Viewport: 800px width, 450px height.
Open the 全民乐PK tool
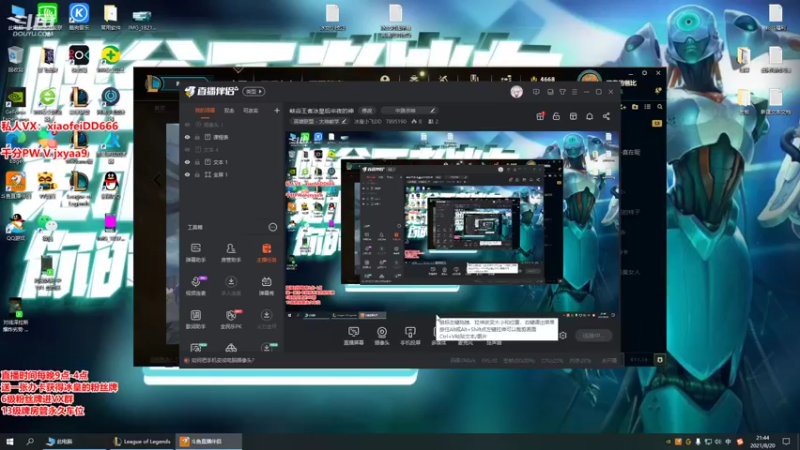click(231, 319)
